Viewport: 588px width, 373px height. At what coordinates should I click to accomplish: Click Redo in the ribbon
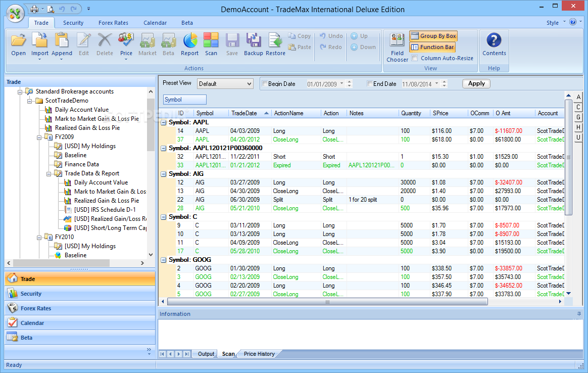pos(331,48)
